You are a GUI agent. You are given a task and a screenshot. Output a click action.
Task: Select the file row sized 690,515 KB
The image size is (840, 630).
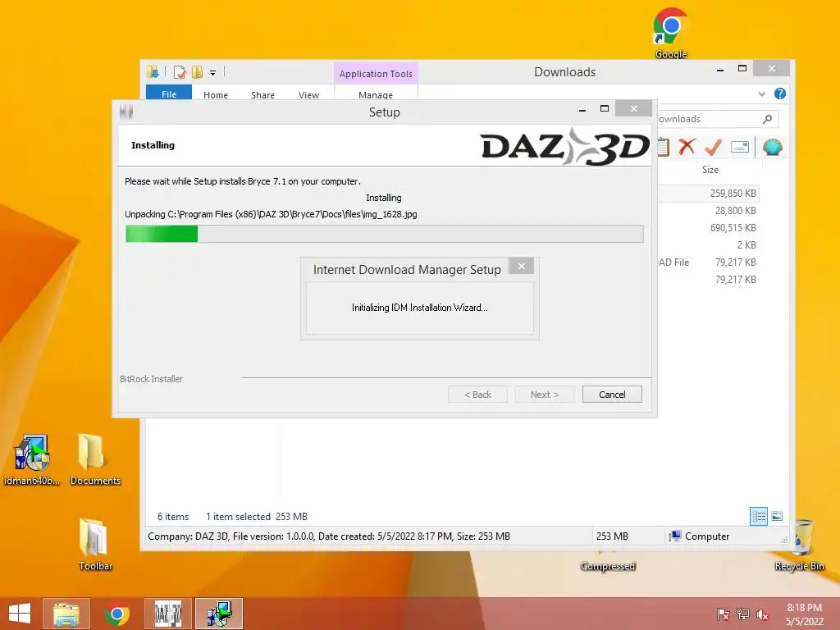[x=708, y=228]
